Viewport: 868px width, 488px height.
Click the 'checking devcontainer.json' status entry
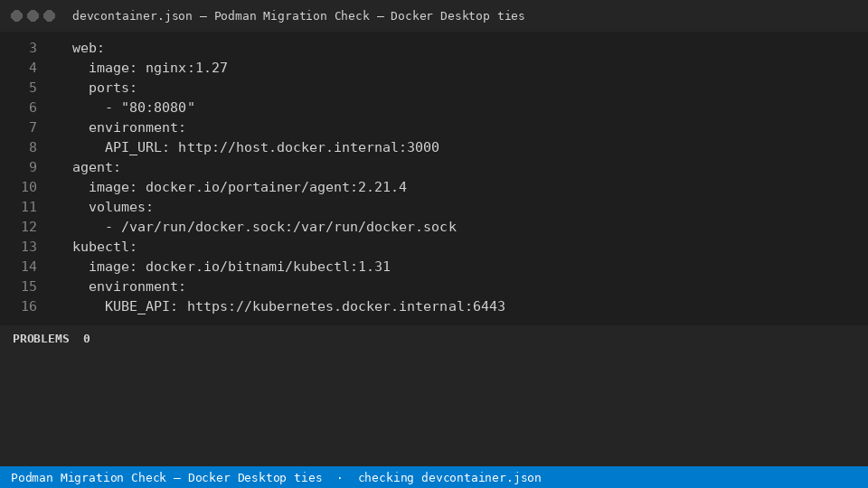449,478
